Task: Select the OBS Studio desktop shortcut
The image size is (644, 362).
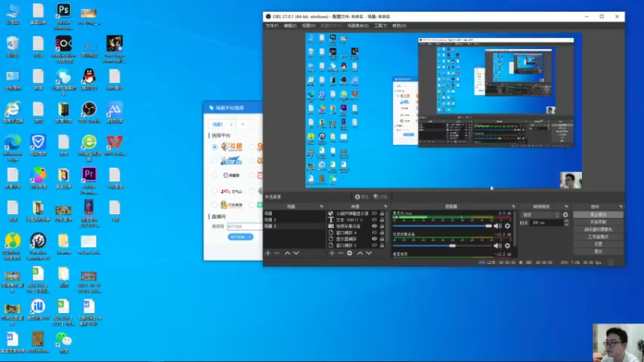Action: 89,113
